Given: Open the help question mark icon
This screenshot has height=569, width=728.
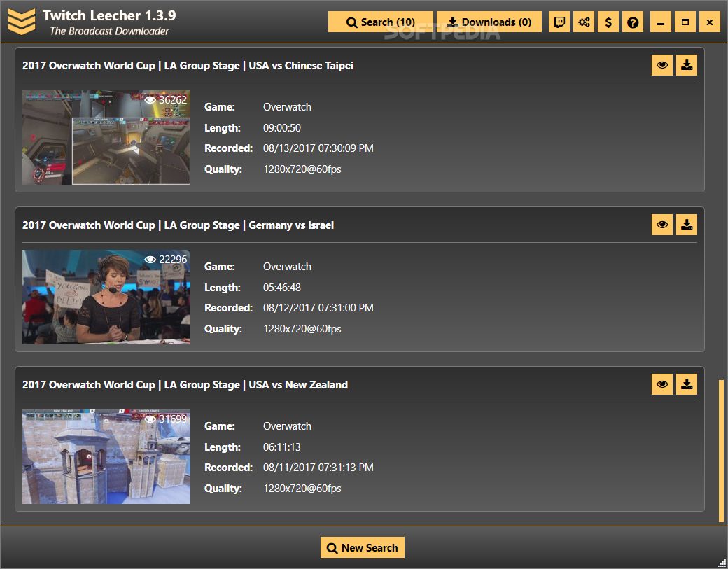Looking at the screenshot, I should click(x=633, y=22).
